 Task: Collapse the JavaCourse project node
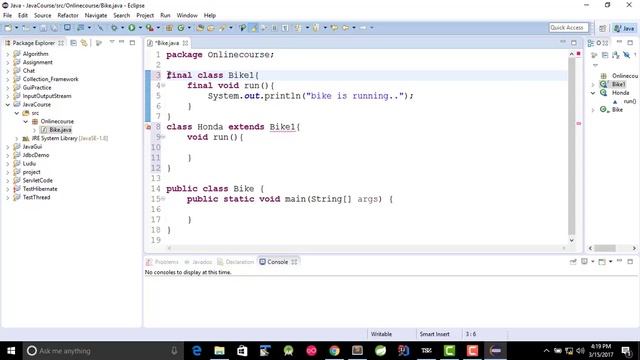click(x=8, y=104)
